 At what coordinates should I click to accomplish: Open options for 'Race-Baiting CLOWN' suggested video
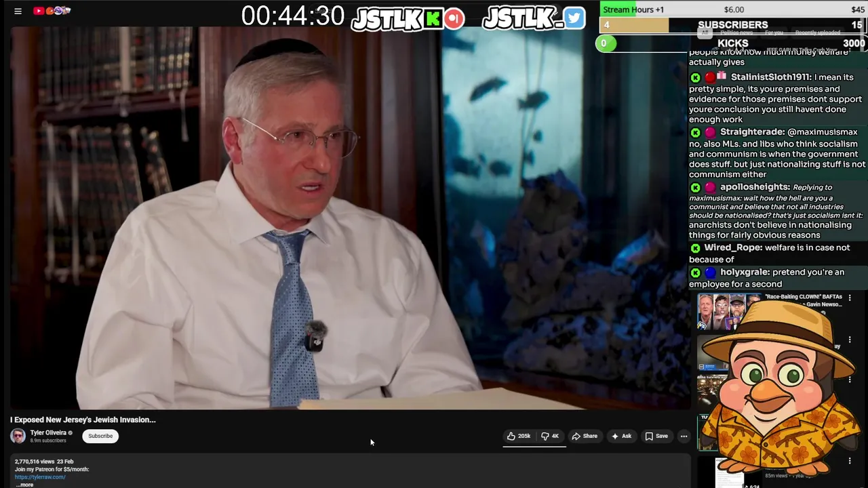click(x=850, y=298)
